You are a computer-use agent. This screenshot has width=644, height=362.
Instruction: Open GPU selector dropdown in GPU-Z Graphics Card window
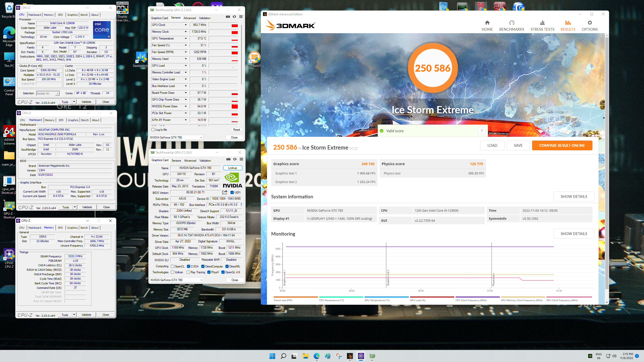177,280
